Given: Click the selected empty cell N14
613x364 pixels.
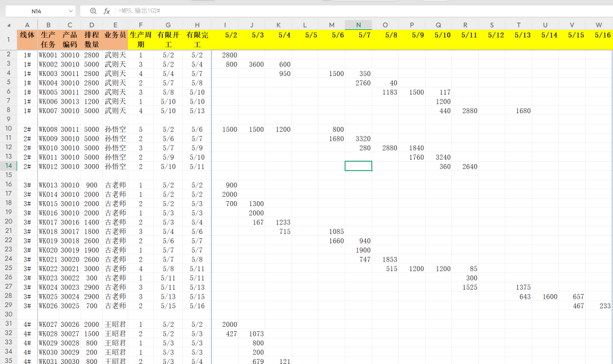Looking at the screenshot, I should pos(358,166).
